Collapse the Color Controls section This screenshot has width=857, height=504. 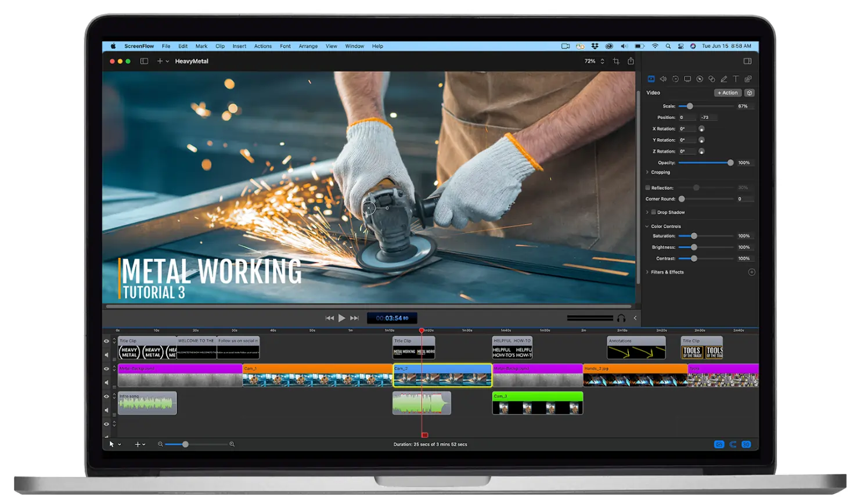click(x=648, y=226)
